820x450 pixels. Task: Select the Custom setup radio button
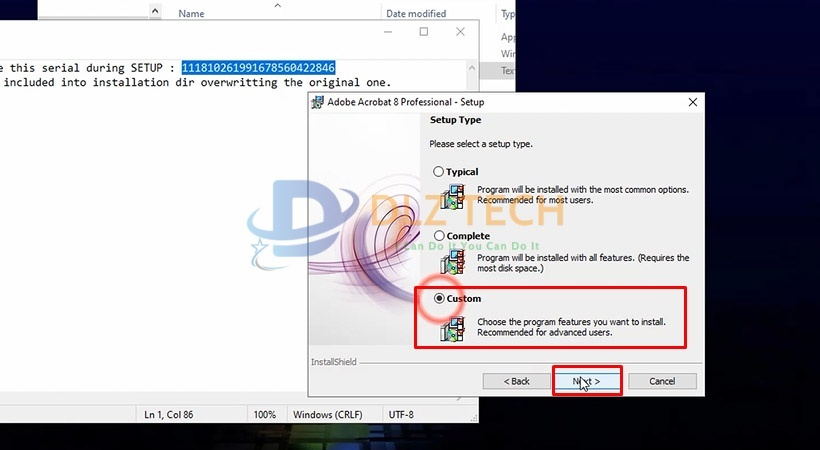pos(438,299)
